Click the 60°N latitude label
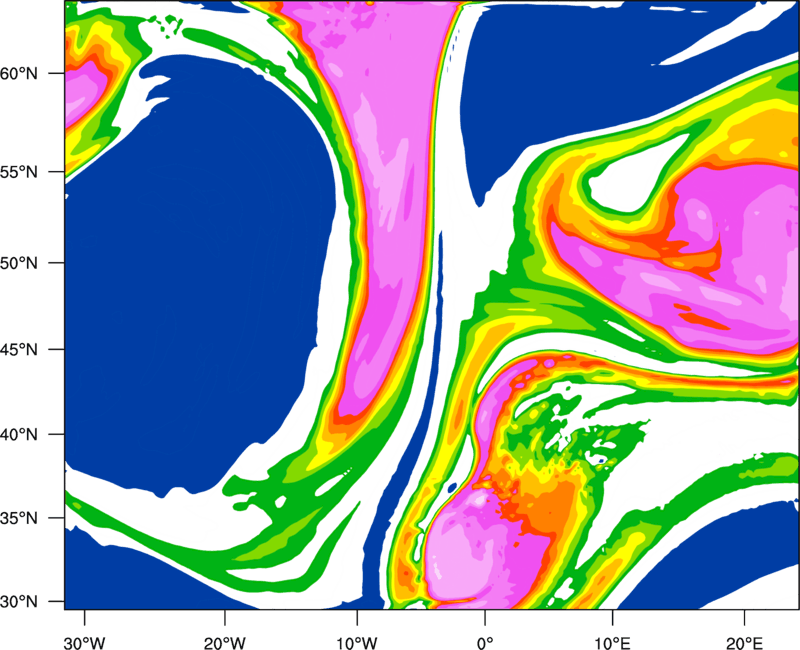This screenshot has height=650, width=800. pos(19,74)
